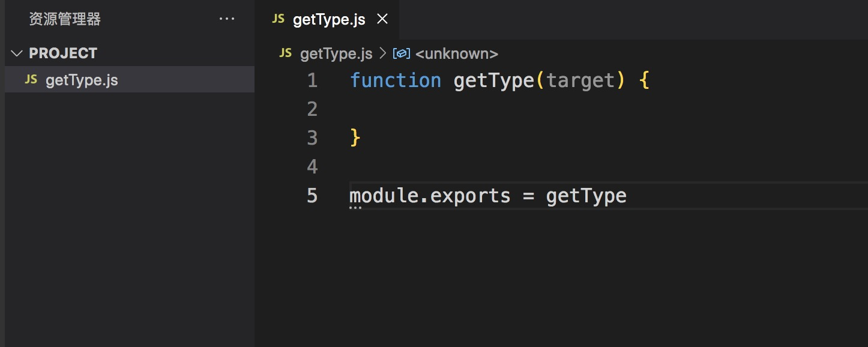Click the closing brace on line 3
Screen dimensions: 868x347
355,138
